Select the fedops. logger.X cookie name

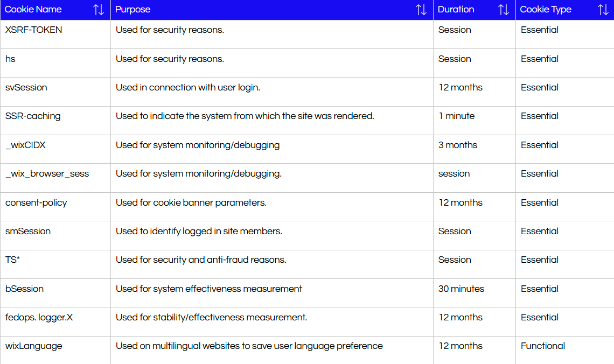(x=39, y=318)
